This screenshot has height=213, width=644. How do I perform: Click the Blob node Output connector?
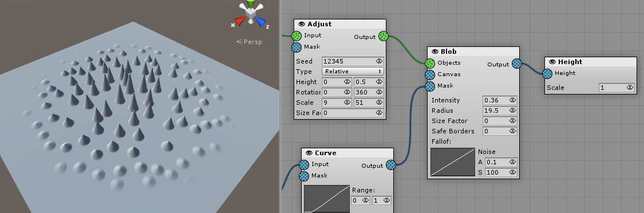(x=517, y=64)
